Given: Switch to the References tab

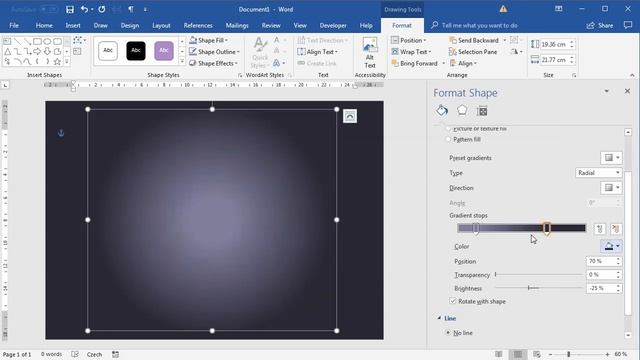Looking at the screenshot, I should point(198,25).
